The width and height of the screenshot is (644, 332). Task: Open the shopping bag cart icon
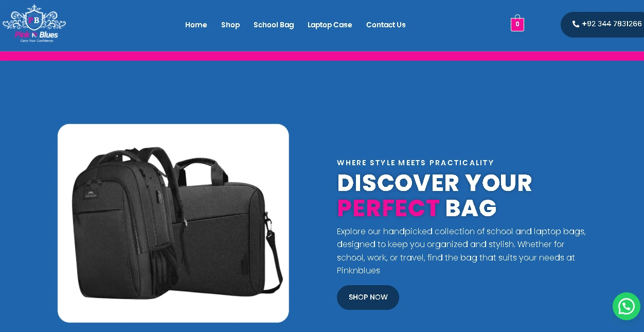point(517,23)
